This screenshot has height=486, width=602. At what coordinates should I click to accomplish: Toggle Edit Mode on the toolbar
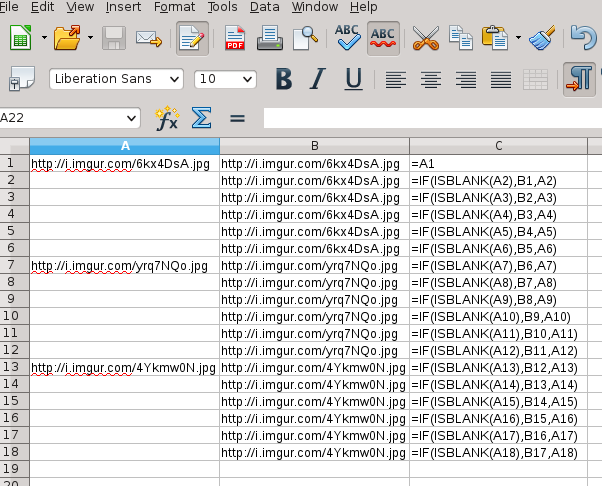click(191, 39)
